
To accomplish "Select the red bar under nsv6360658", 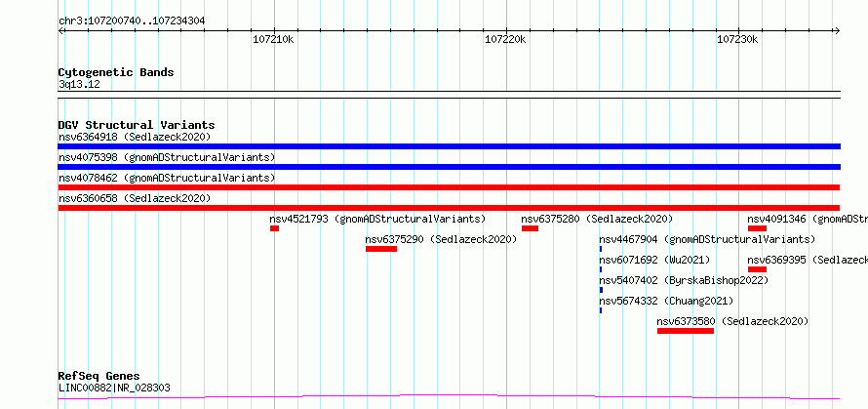I will pos(449,208).
